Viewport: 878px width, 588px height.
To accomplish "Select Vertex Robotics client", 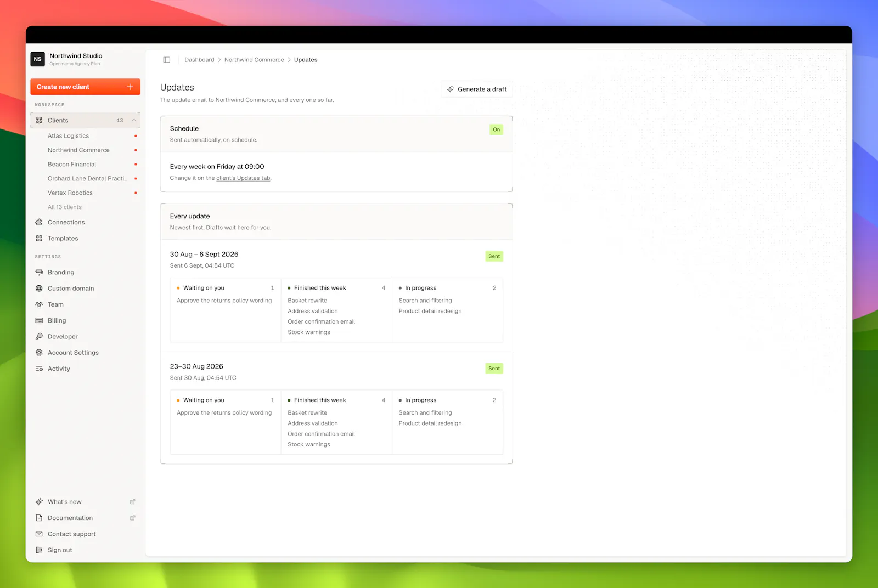I will pyautogui.click(x=70, y=193).
